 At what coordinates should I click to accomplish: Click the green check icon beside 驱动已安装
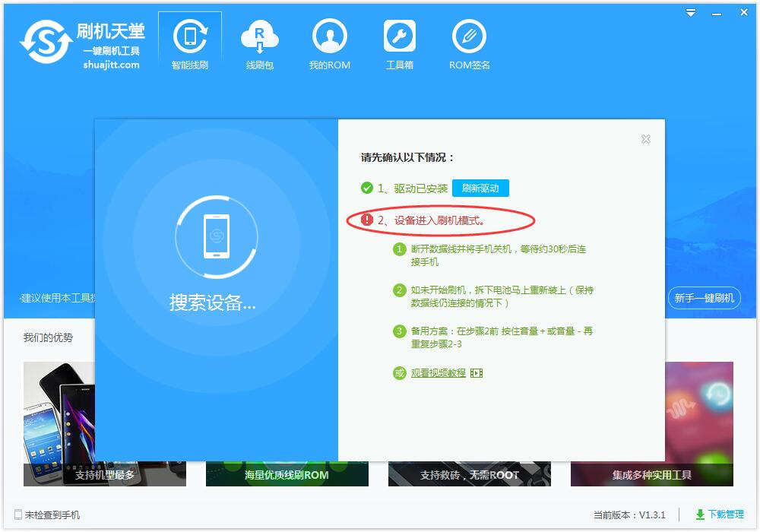[x=367, y=188]
